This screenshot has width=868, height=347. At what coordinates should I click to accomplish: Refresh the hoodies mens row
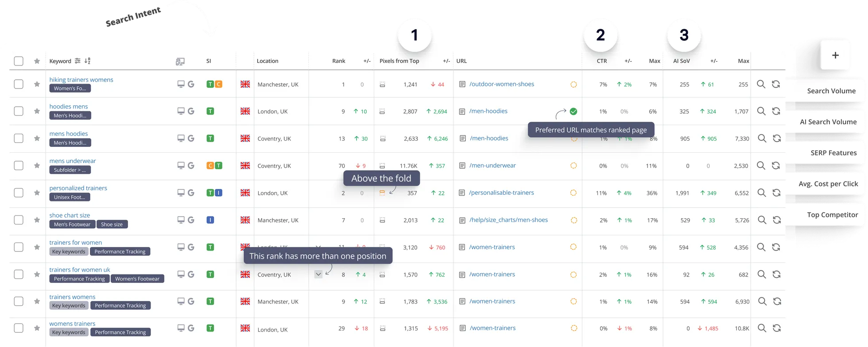(776, 111)
